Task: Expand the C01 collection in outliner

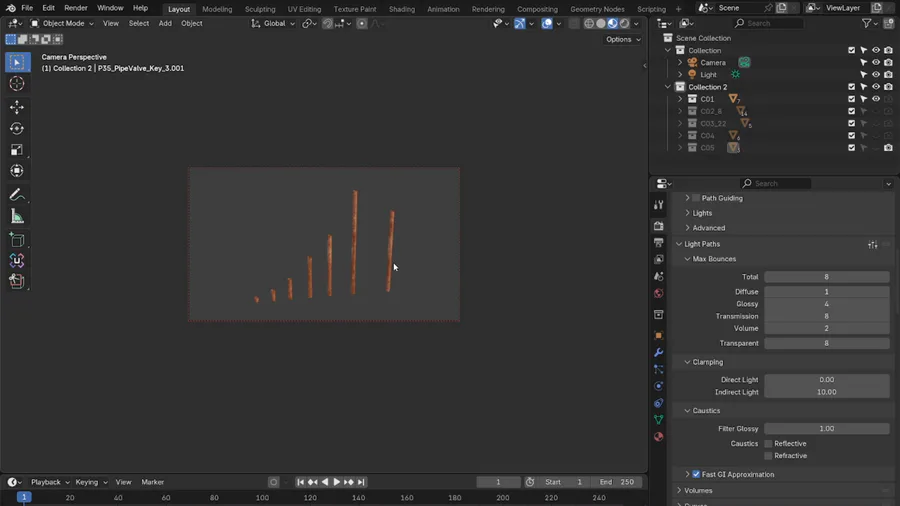Action: point(680,99)
